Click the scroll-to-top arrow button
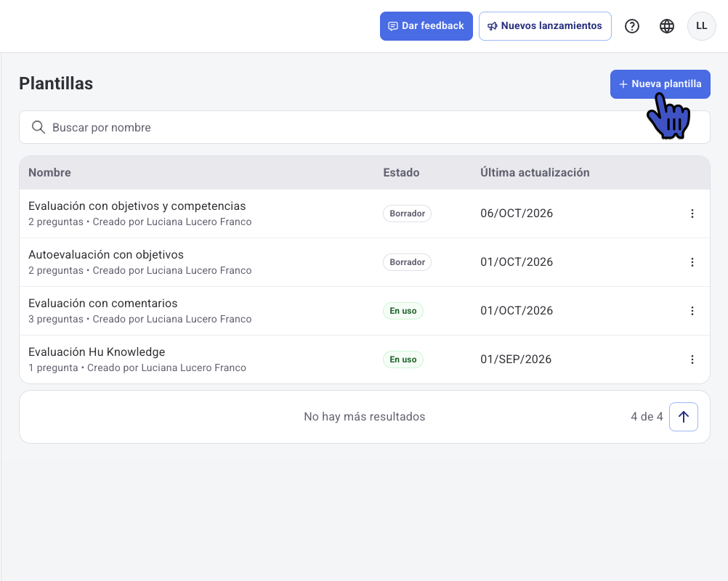The image size is (728, 581). point(684,417)
